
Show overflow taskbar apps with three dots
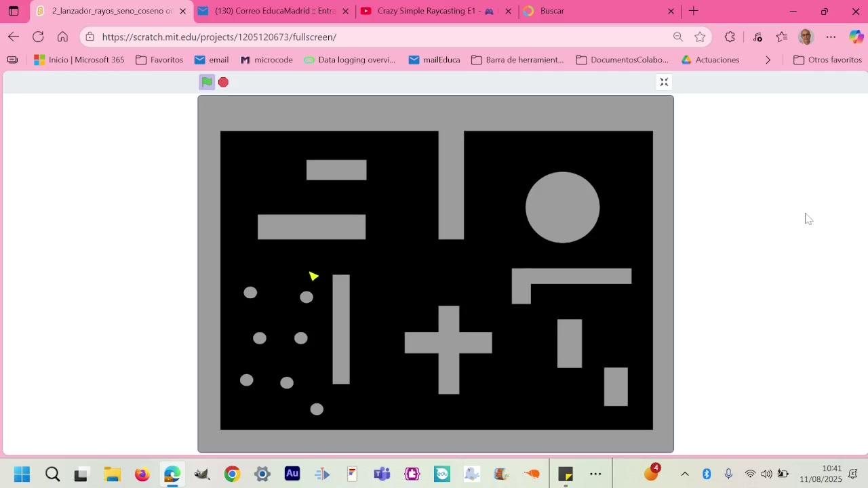595,474
